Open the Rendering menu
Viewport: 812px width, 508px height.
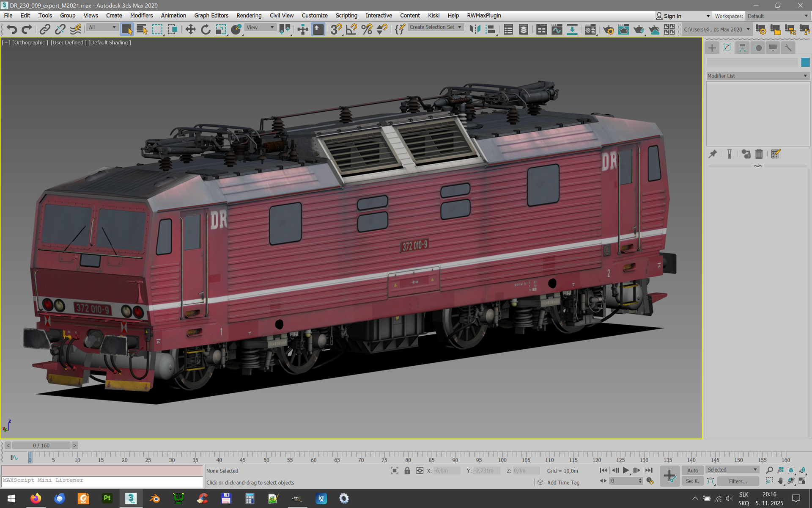click(249, 16)
